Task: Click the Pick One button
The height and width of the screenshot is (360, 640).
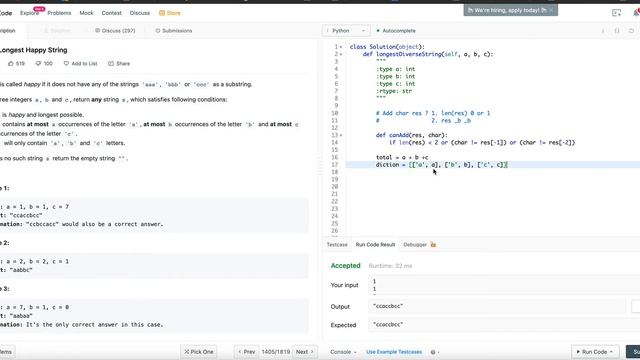Action: 199,352
